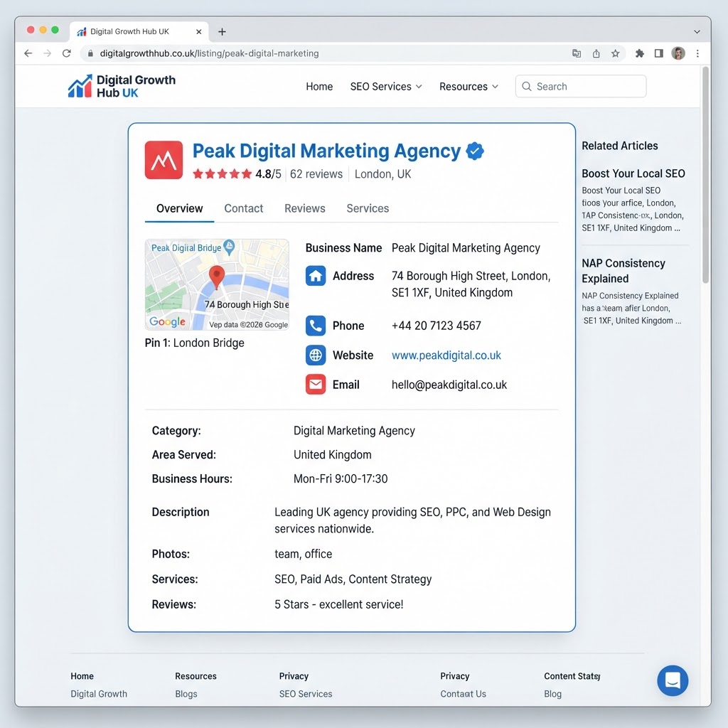
Task: Switch to the Services tab
Action: [x=368, y=208]
